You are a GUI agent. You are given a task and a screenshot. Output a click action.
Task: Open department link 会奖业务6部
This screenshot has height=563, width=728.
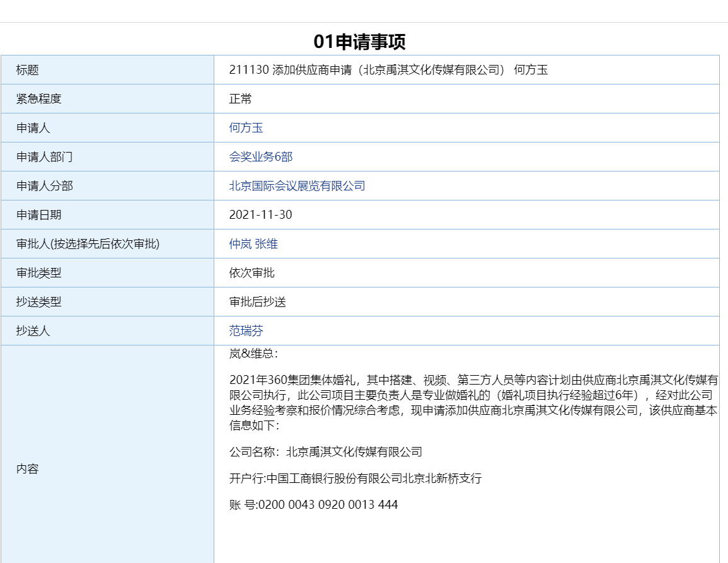(x=261, y=157)
